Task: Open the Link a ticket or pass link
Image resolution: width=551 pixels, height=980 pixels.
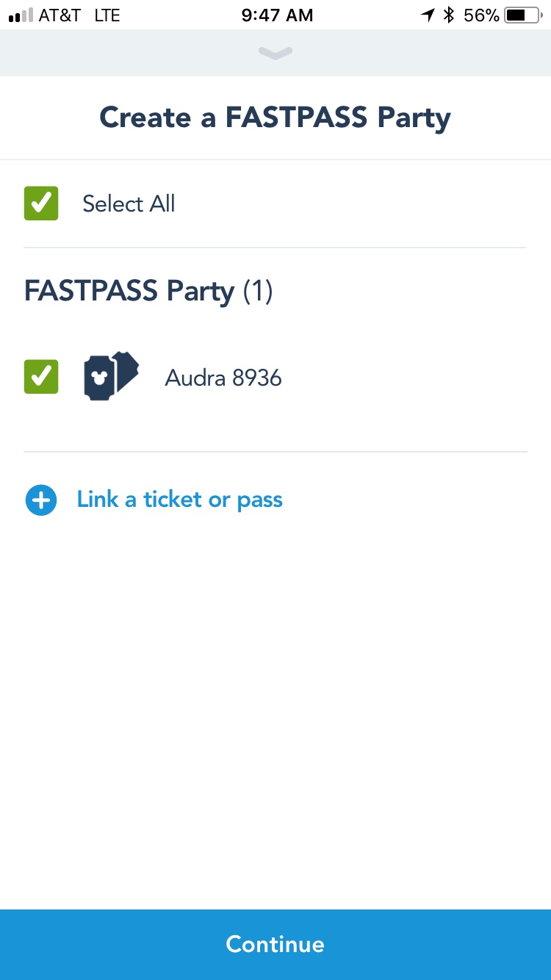Action: tap(179, 500)
